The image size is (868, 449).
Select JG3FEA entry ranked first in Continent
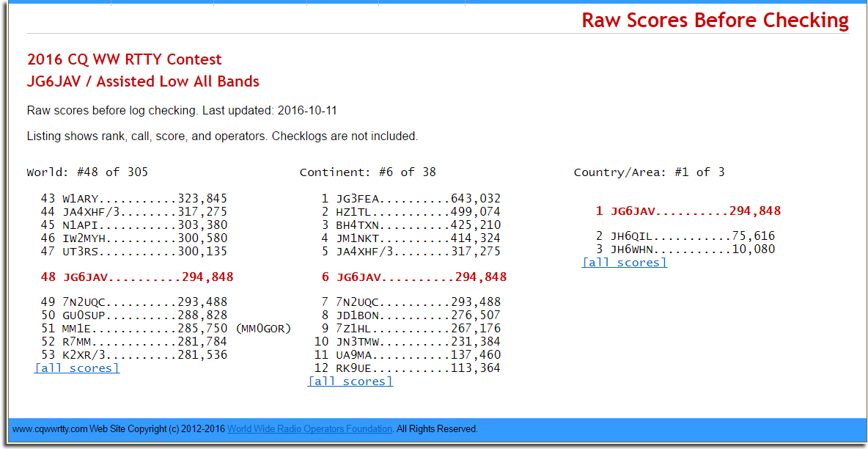point(411,199)
